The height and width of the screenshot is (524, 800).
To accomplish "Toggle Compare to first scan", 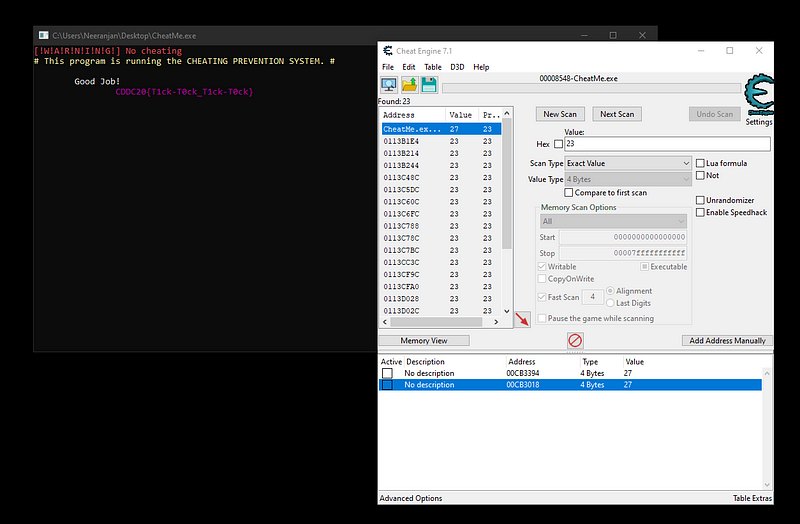I will click(x=568, y=192).
